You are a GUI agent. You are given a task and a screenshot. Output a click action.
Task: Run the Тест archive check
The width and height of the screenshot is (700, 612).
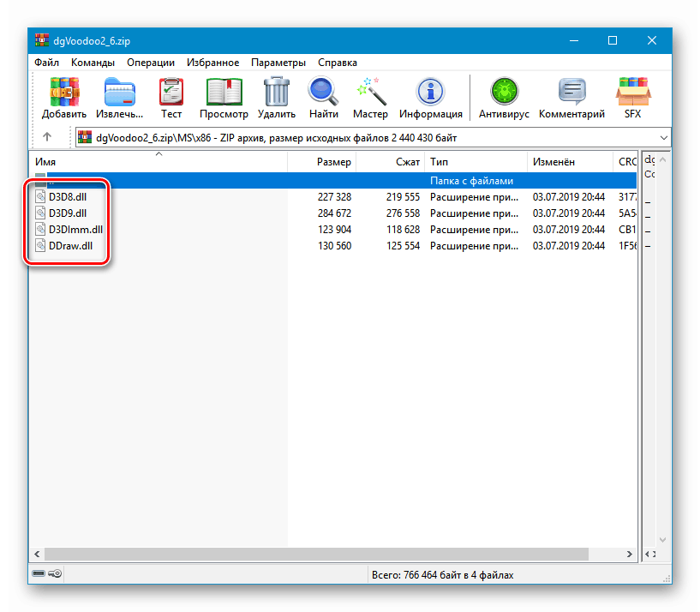[x=171, y=98]
